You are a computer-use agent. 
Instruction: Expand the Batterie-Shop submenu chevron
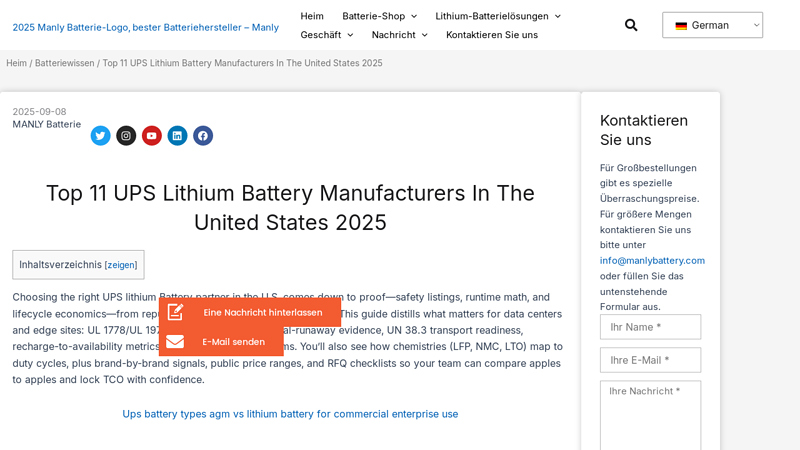click(414, 16)
